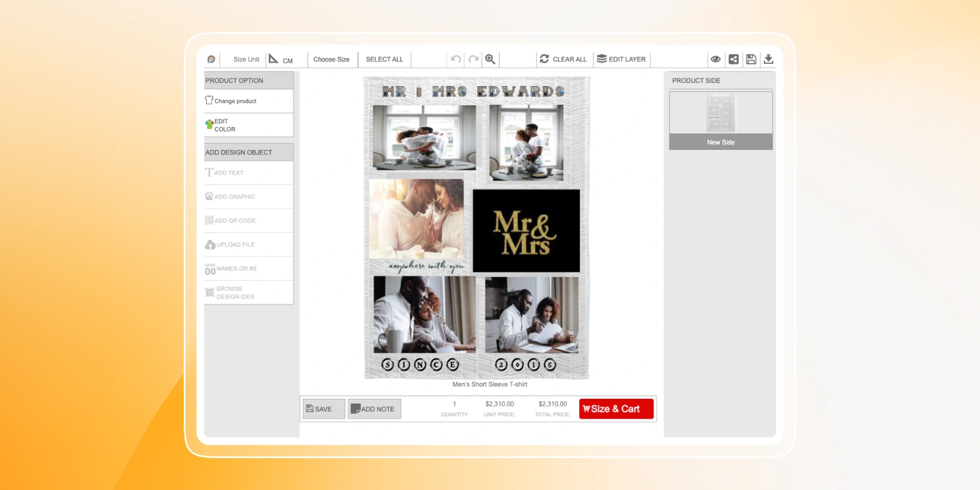Viewport: 980px width, 490px height.
Task: Open the Add Graphic tool
Action: tap(230, 197)
